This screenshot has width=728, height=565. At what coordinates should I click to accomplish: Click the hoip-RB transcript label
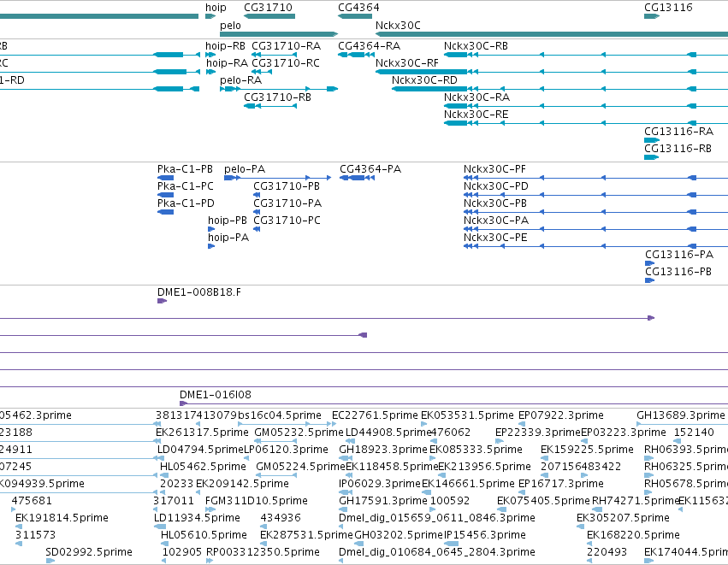[x=225, y=46]
